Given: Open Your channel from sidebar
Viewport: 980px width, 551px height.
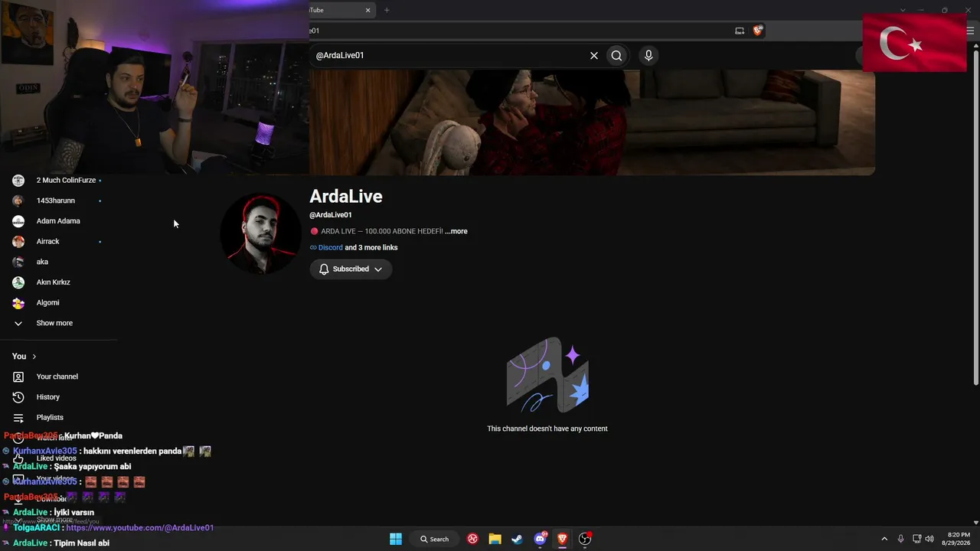Looking at the screenshot, I should click(x=59, y=377).
